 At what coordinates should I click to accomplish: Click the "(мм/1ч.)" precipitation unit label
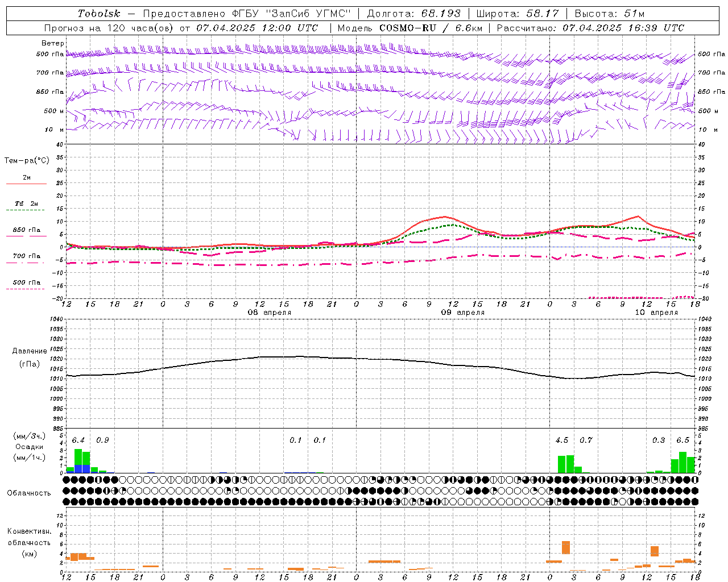pyautogui.click(x=29, y=458)
